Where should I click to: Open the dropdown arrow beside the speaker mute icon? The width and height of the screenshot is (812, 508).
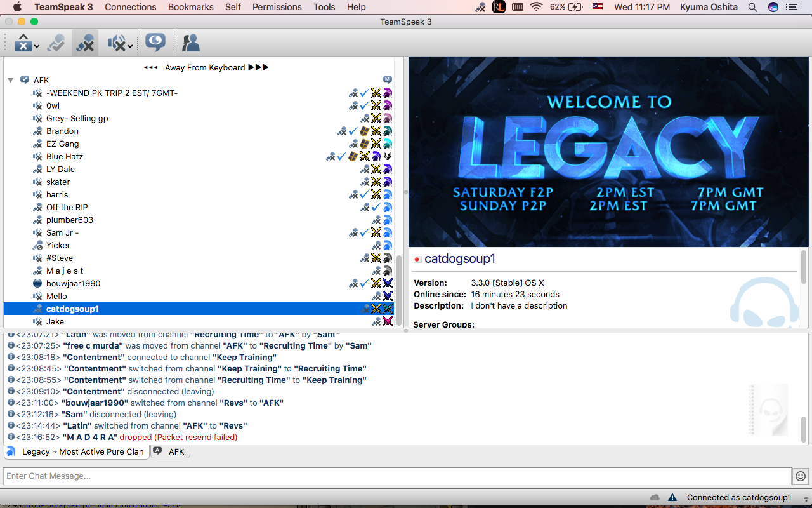click(130, 46)
